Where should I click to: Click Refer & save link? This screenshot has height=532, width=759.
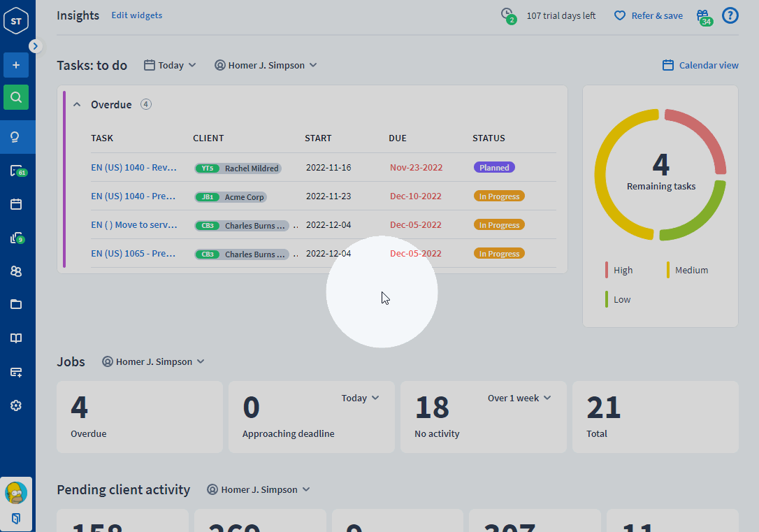(x=649, y=15)
